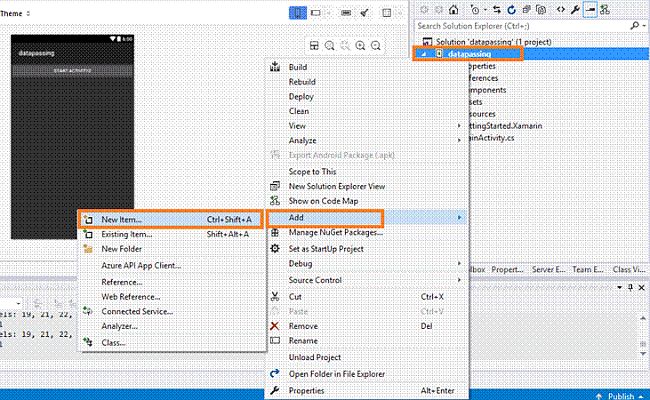Select Solution 'datapassing' (1 project) node
The height and width of the screenshot is (400, 650).
tap(493, 41)
